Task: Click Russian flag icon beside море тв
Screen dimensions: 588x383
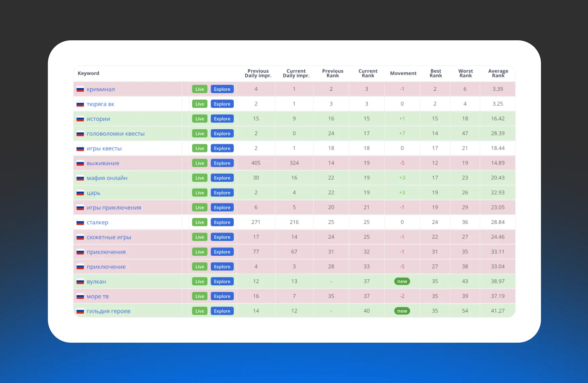Action: click(x=80, y=296)
